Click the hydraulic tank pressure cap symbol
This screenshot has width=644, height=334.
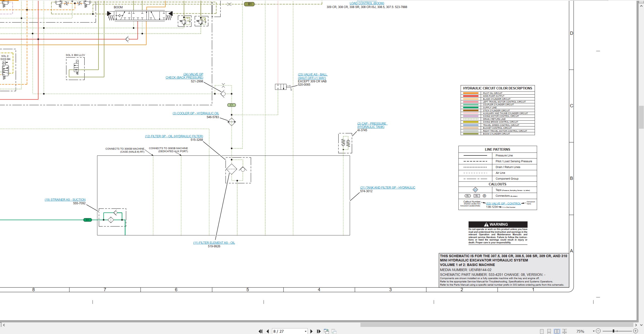(345, 143)
